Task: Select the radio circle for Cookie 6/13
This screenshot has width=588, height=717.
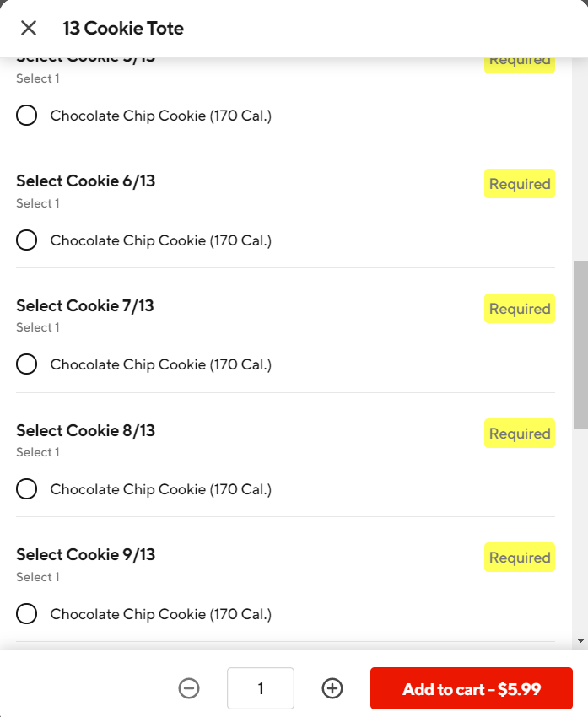Action: click(26, 240)
